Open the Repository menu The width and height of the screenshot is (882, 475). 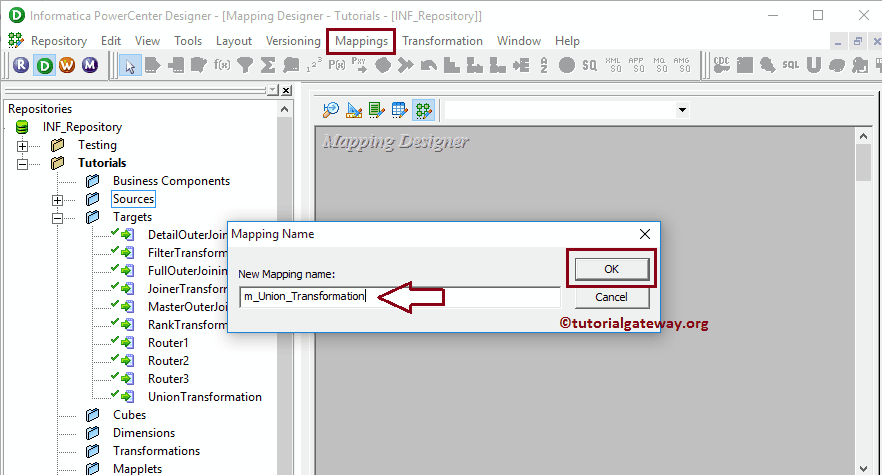point(59,41)
